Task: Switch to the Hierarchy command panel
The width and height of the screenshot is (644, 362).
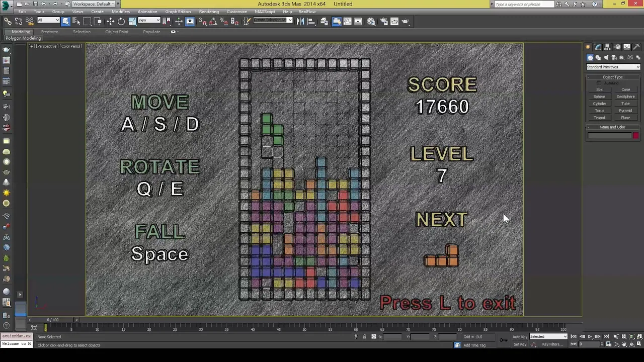Action: coord(607,47)
